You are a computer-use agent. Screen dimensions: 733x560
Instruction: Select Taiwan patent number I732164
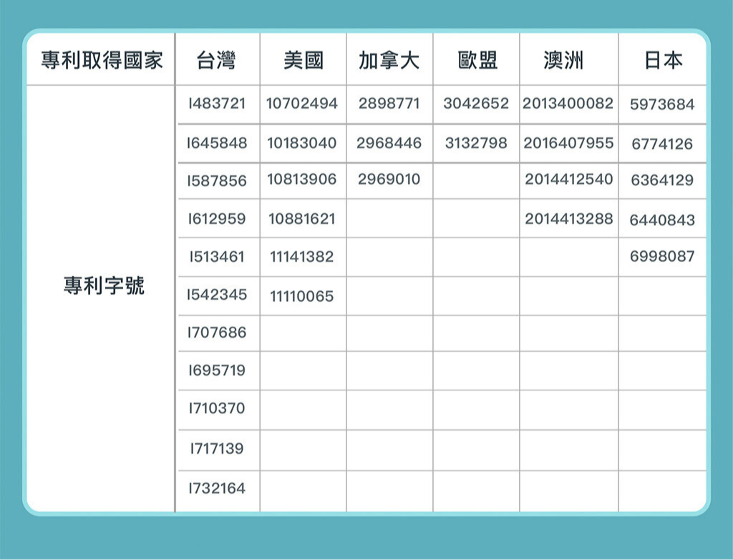point(216,489)
